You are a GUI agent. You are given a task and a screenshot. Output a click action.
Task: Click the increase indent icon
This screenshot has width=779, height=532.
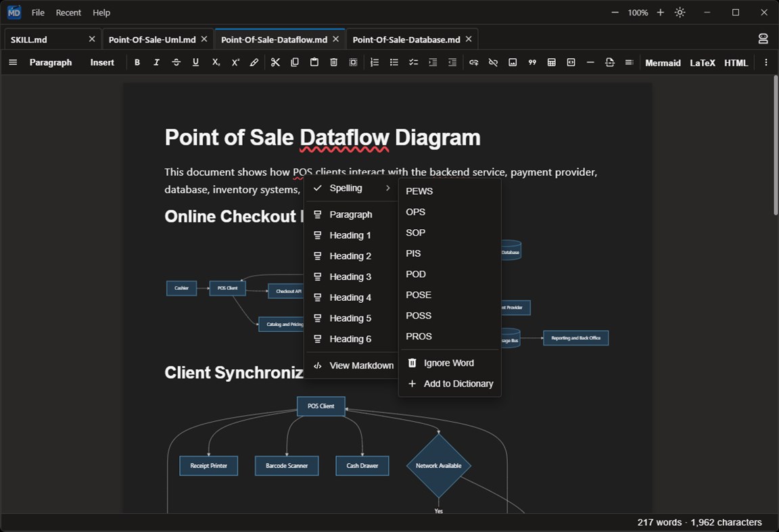point(433,62)
